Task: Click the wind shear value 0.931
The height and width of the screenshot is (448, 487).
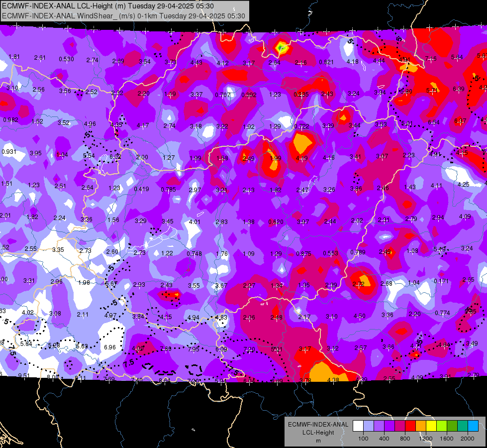Action: click(8, 151)
